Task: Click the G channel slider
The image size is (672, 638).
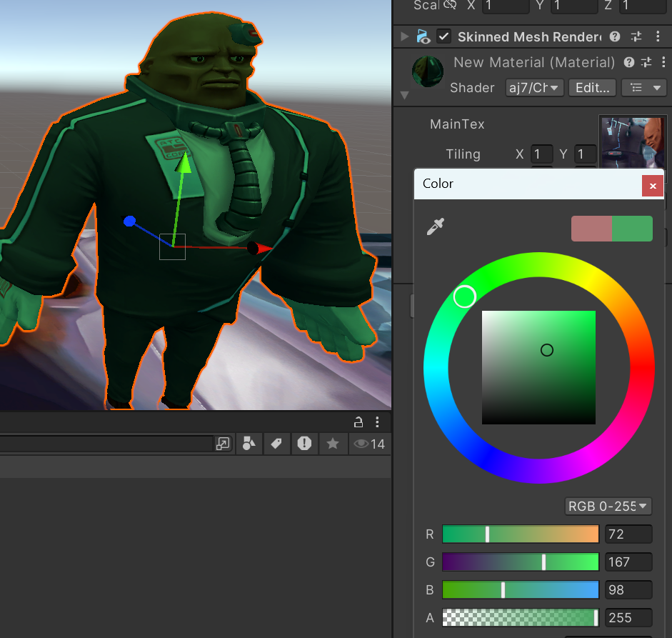Action: click(x=521, y=562)
